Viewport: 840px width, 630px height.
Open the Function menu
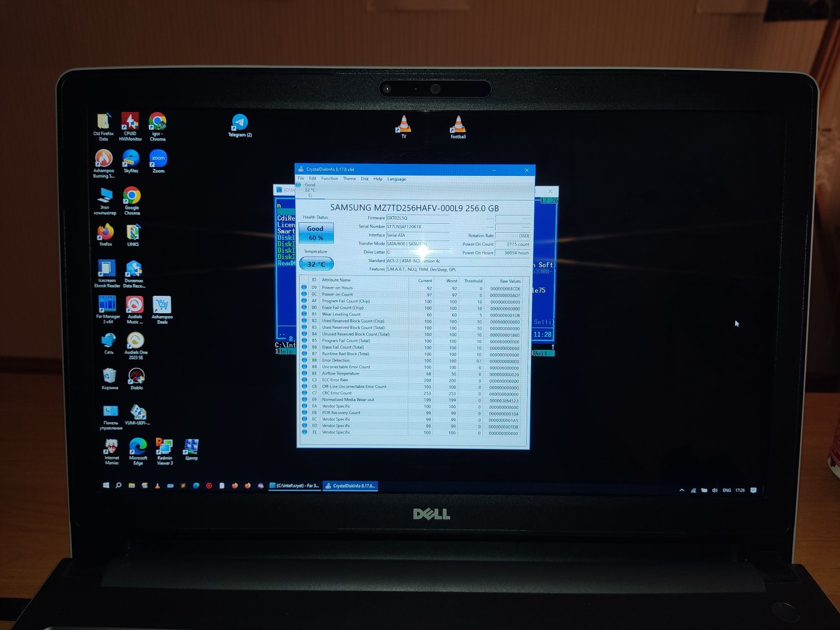[x=330, y=178]
